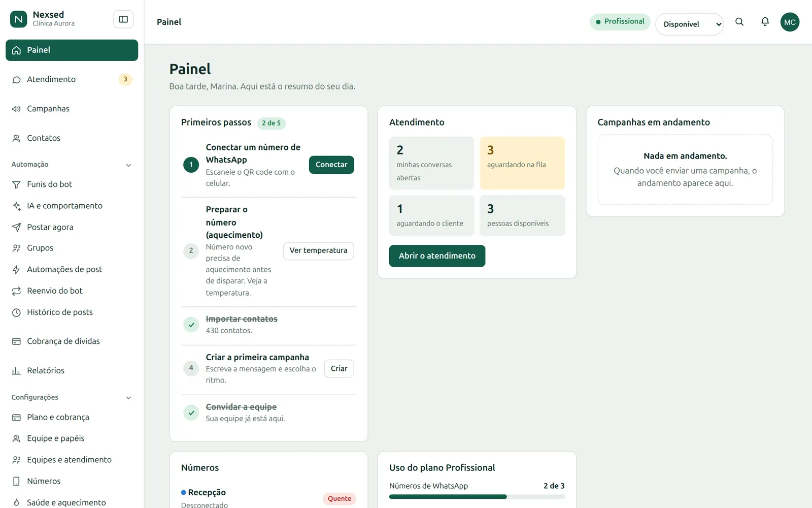Click the Atendimento chat bubble icon
812x508 pixels.
coord(16,80)
